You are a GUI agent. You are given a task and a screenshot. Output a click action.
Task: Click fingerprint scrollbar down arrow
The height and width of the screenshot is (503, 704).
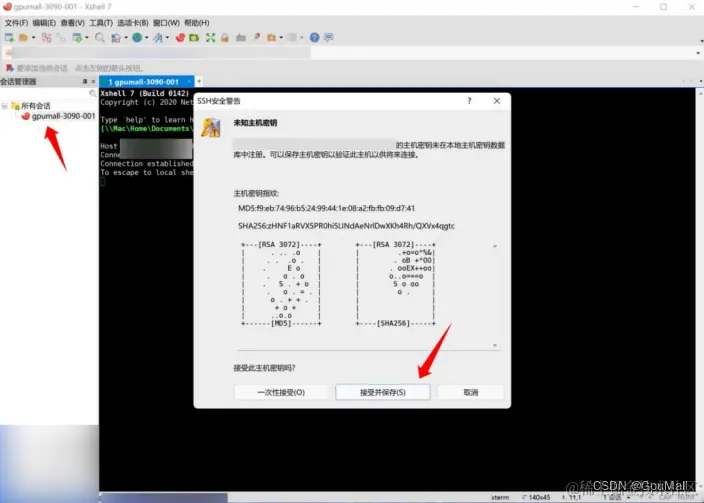pyautogui.click(x=495, y=345)
